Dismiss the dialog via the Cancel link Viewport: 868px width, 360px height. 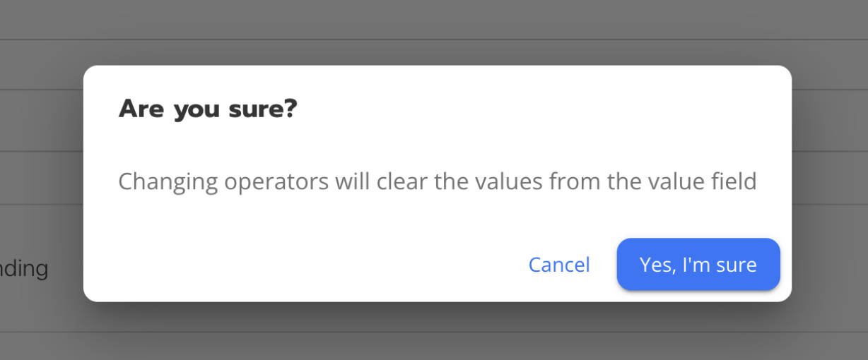pyautogui.click(x=559, y=265)
